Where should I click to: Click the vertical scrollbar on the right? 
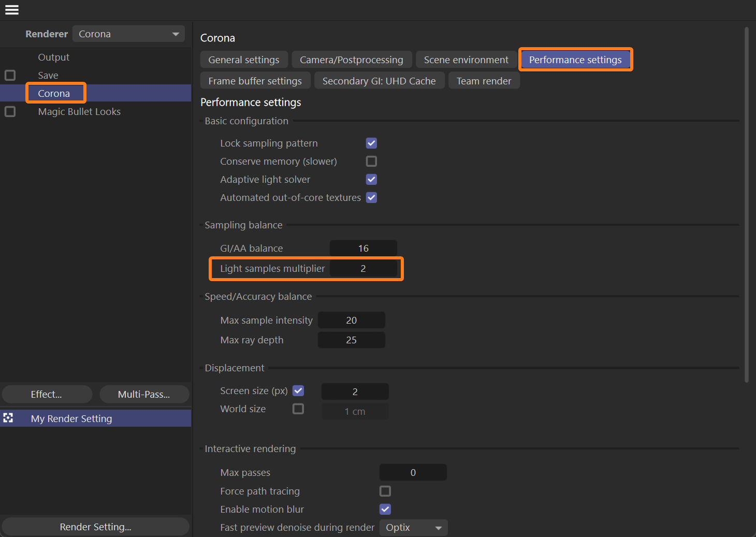pos(747,205)
